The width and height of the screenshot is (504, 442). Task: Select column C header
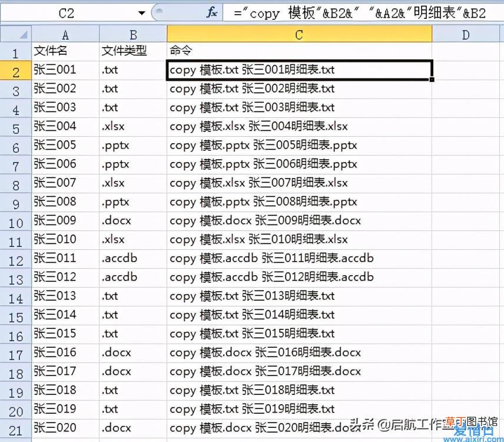tap(299, 34)
